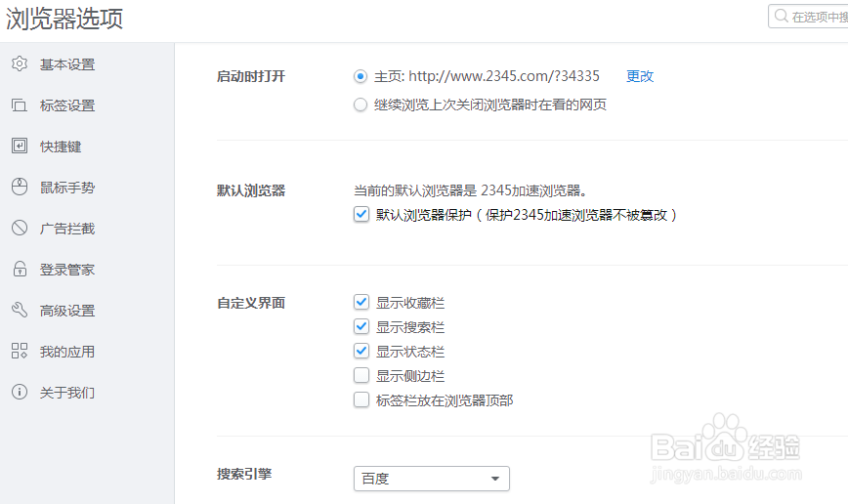
Task: Select 继续浏览上次关闭浏览器时在看的网页 radio option
Action: point(360,105)
